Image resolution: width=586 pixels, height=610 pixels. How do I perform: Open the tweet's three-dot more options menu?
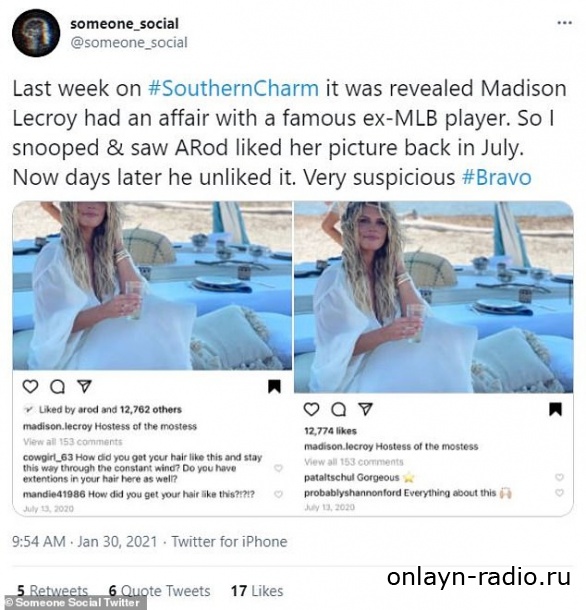tap(564, 23)
